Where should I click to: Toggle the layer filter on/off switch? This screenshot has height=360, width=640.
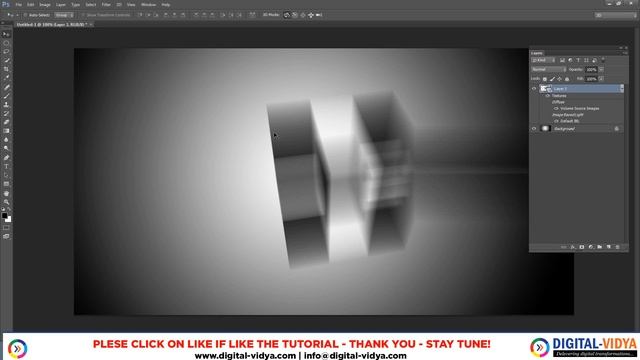(603, 60)
